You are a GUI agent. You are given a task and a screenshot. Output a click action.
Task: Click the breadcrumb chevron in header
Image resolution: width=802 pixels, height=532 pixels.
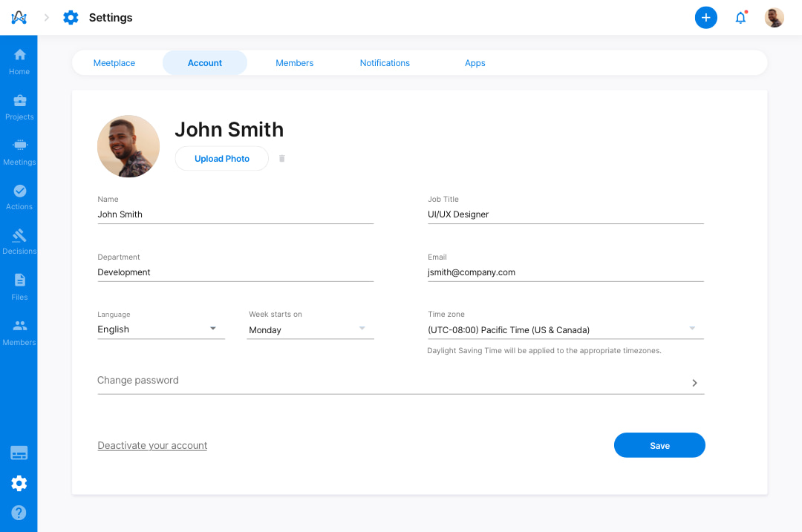click(x=47, y=17)
